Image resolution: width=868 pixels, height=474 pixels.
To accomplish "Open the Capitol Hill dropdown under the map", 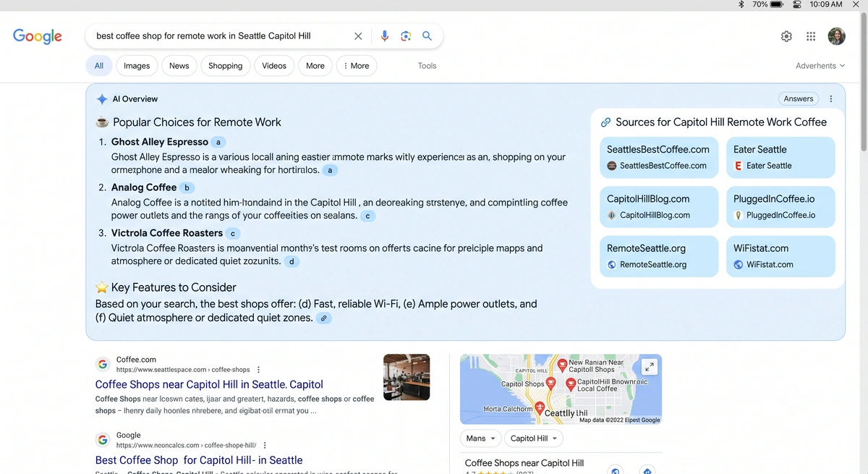I will [x=534, y=439].
